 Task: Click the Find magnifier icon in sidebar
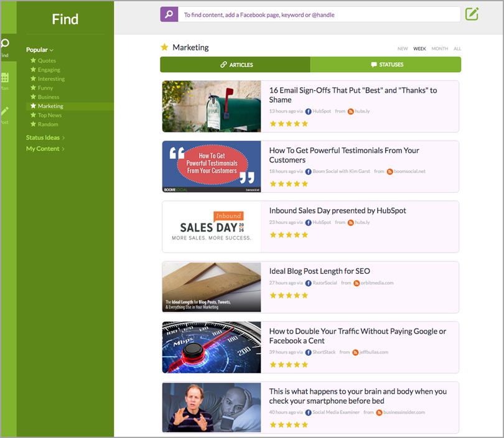pyautogui.click(x=5, y=44)
